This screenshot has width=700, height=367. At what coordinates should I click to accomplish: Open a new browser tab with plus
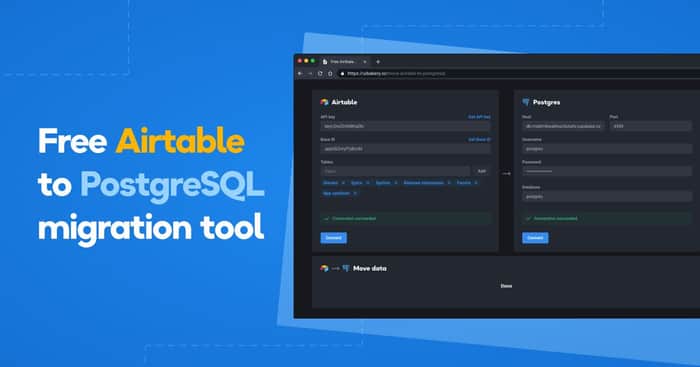(378, 62)
